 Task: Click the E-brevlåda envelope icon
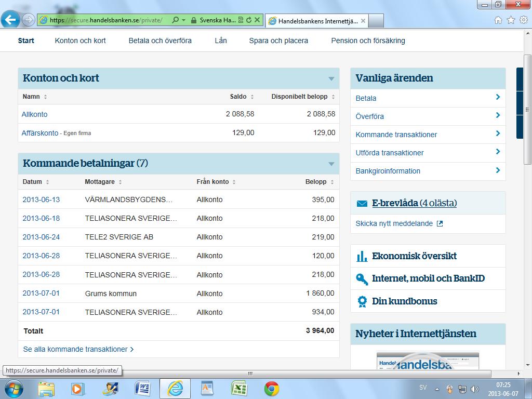(x=362, y=204)
